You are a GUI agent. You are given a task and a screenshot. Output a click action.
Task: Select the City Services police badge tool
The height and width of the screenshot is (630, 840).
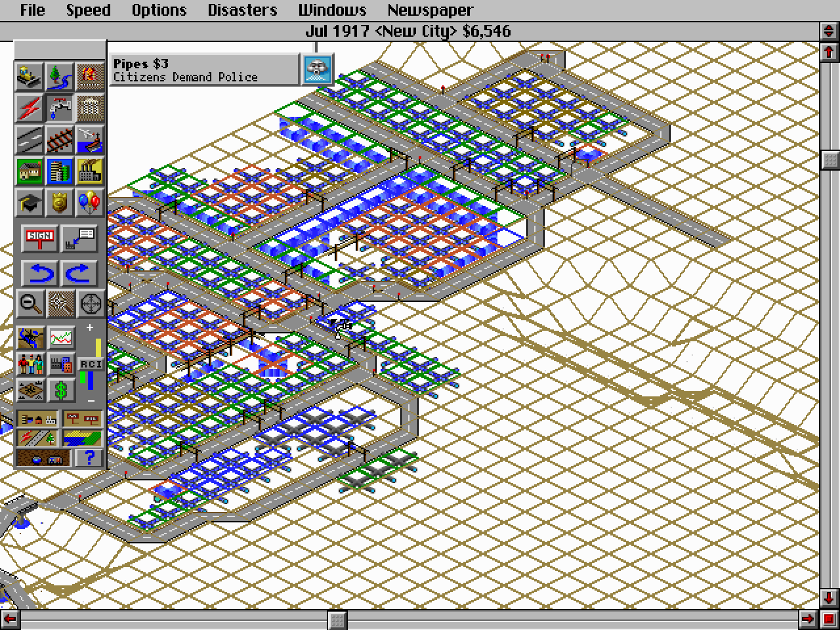pos(60,202)
